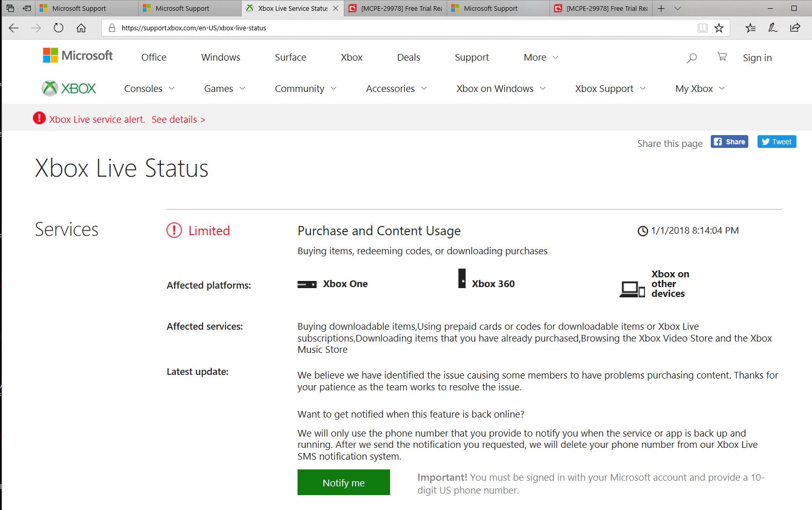Open See details alert link
The width and height of the screenshot is (812, 510).
(178, 120)
